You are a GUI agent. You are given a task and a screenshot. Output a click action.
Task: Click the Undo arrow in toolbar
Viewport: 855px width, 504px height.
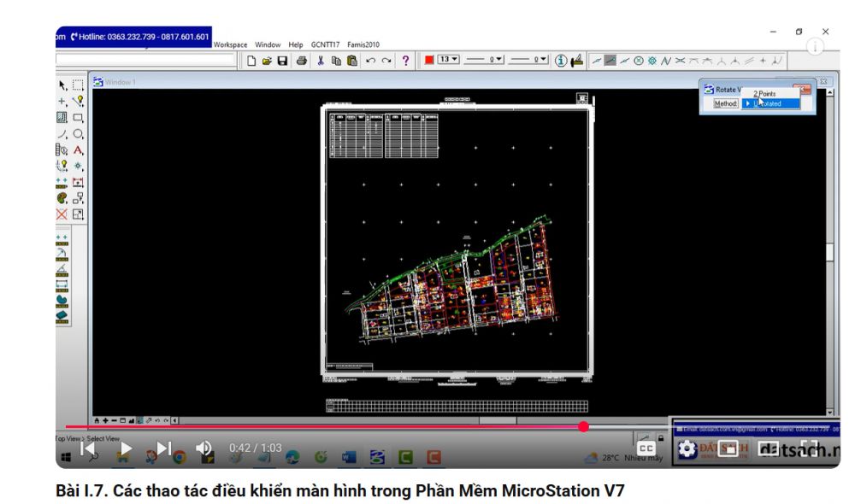(x=372, y=61)
